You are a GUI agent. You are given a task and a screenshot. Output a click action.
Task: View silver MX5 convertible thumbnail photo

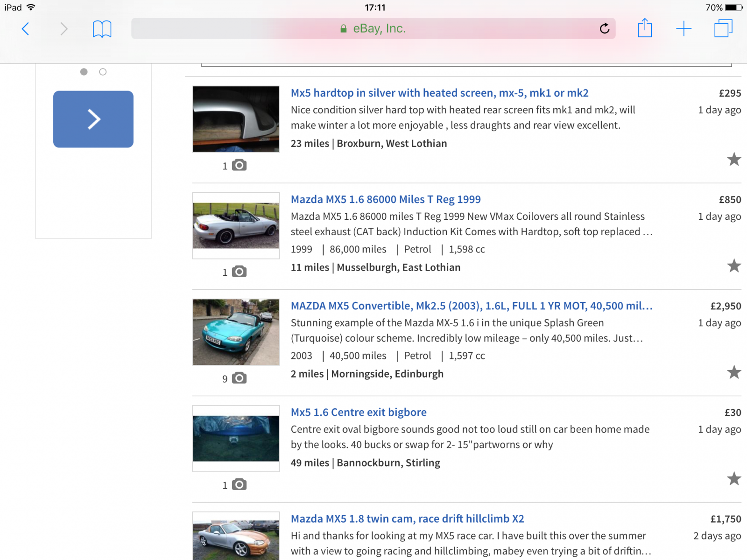click(236, 225)
